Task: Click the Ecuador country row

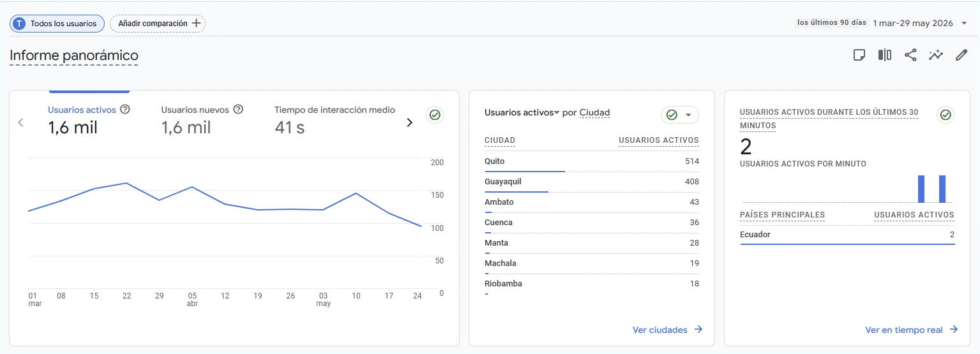Action: click(x=847, y=235)
